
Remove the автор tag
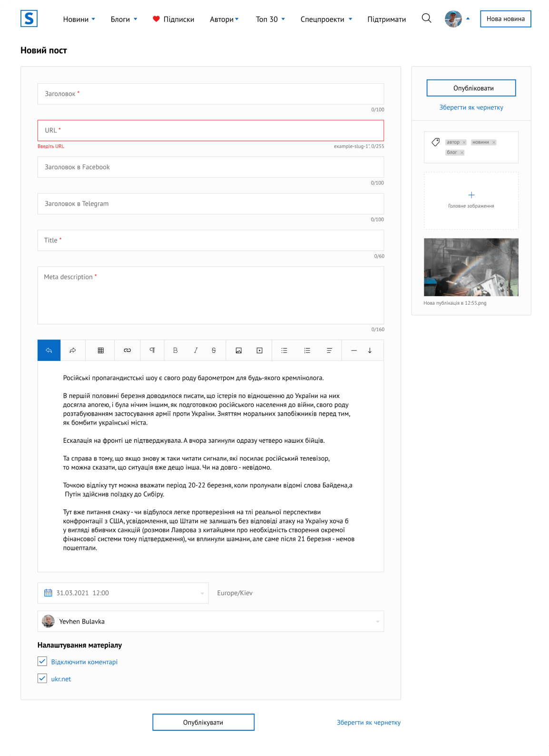(464, 142)
